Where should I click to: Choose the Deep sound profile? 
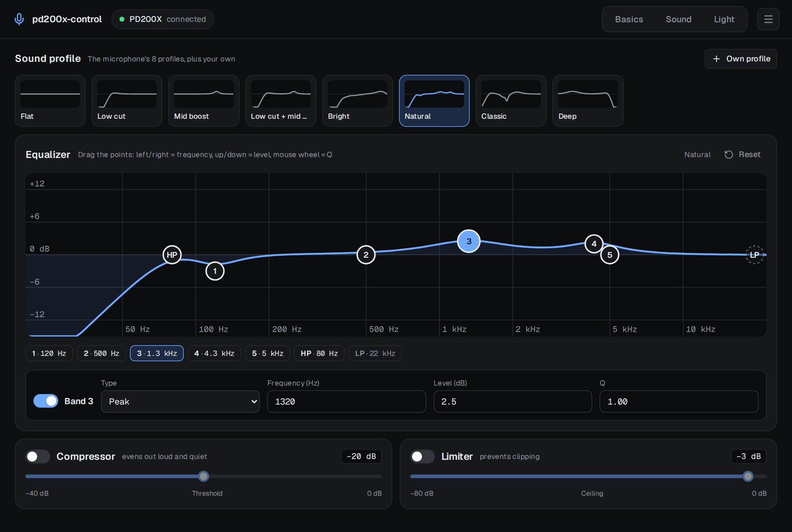point(588,101)
